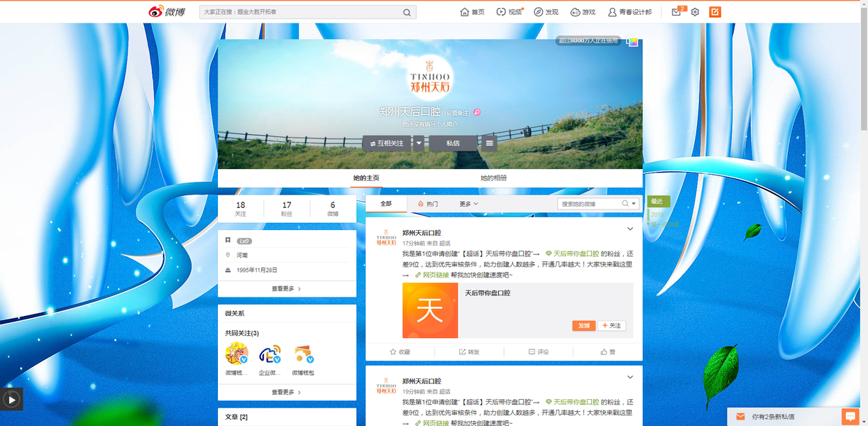Click 转发 repost on the 17分钟前 post

point(469,351)
